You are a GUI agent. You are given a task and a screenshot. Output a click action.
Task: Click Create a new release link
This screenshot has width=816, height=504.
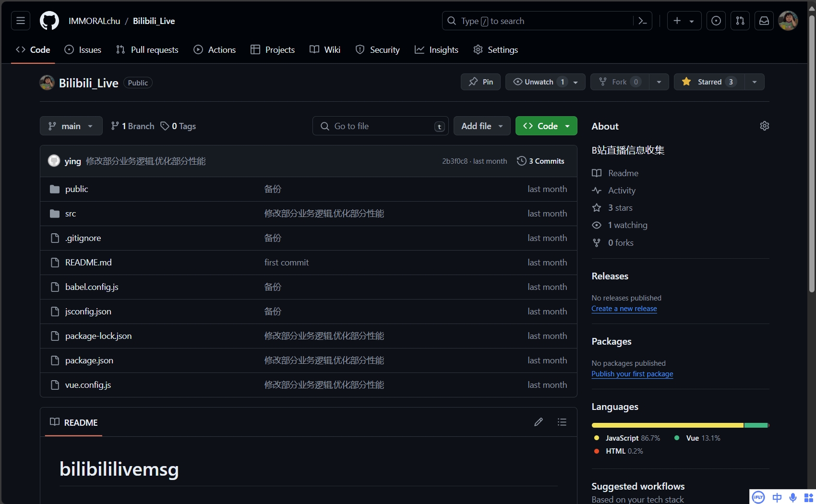(x=624, y=309)
